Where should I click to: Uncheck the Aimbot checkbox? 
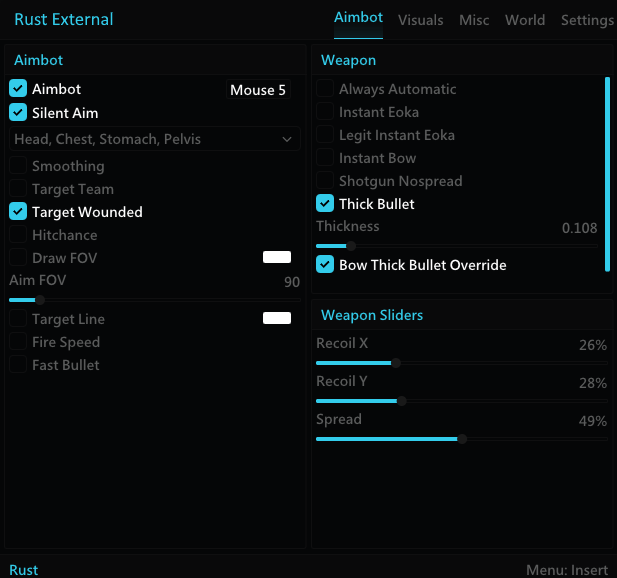tap(18, 89)
